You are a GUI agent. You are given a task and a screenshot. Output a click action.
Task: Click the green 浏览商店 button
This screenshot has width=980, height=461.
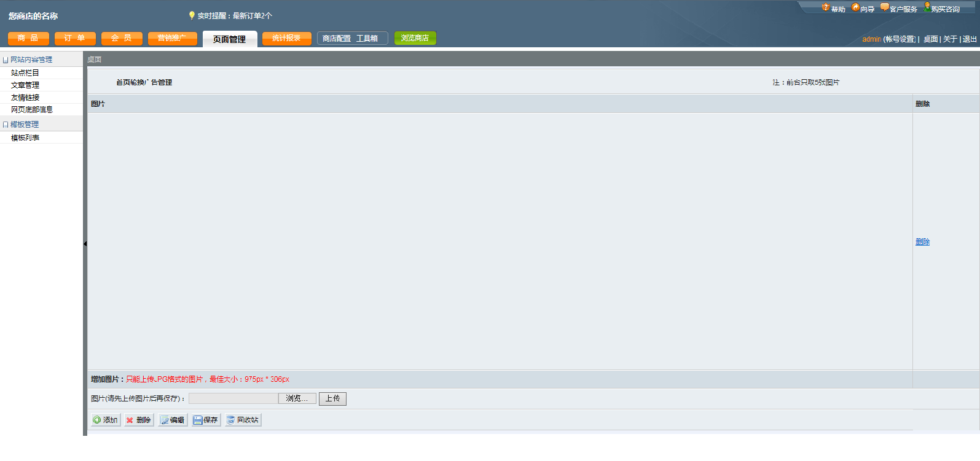[415, 38]
